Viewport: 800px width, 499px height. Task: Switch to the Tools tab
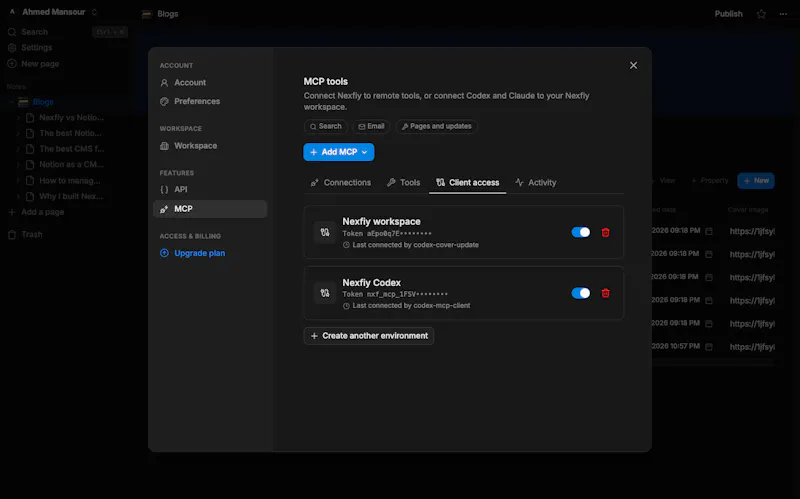404,183
